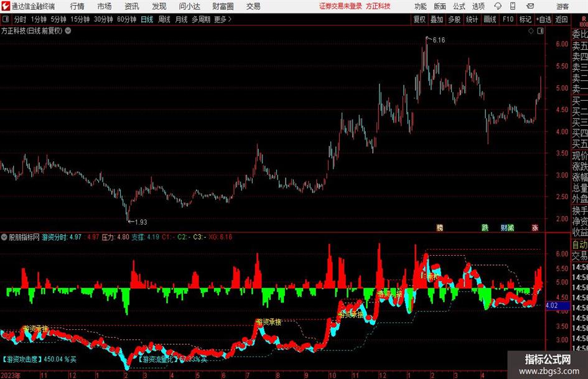
Task: Click red 方正科技 stock name in title bar
Action: (x=378, y=6)
